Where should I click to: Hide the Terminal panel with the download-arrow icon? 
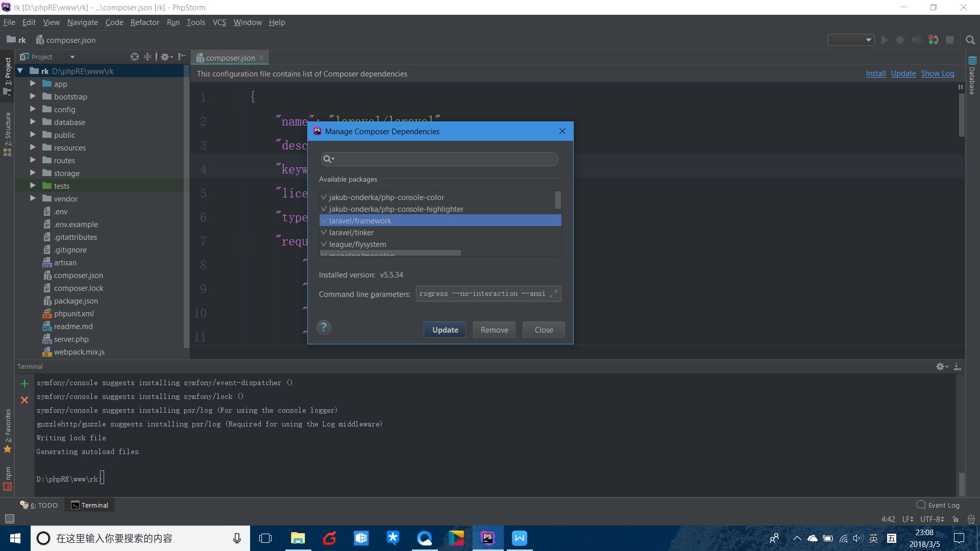tap(958, 367)
